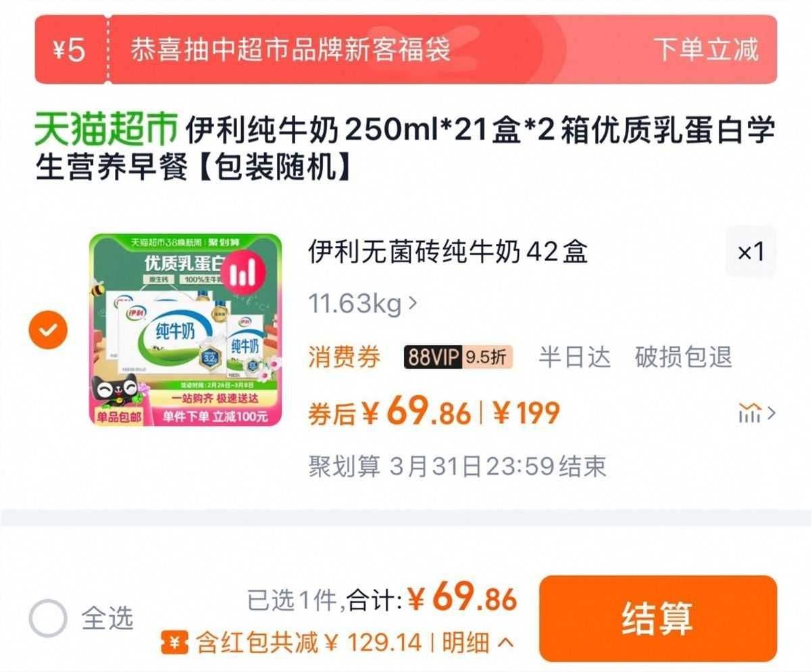Screen dimensions: 812x672
Task: Click the price trend chart icon
Action: [749, 412]
